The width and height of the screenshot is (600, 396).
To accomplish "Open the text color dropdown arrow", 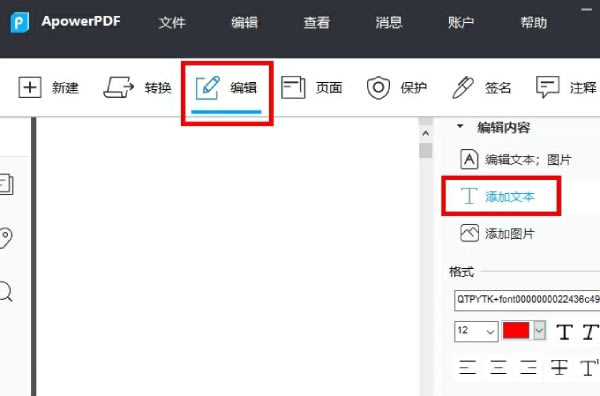I will (x=540, y=331).
